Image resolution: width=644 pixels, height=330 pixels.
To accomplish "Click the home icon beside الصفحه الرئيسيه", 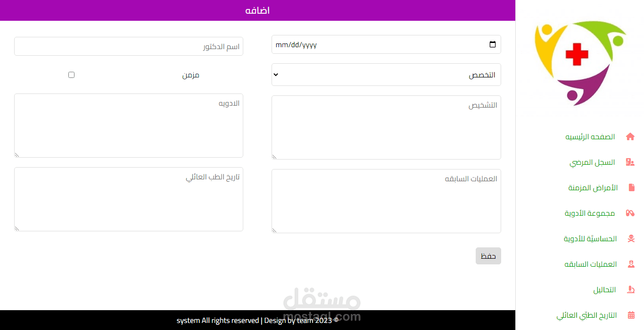I will click(x=631, y=136).
